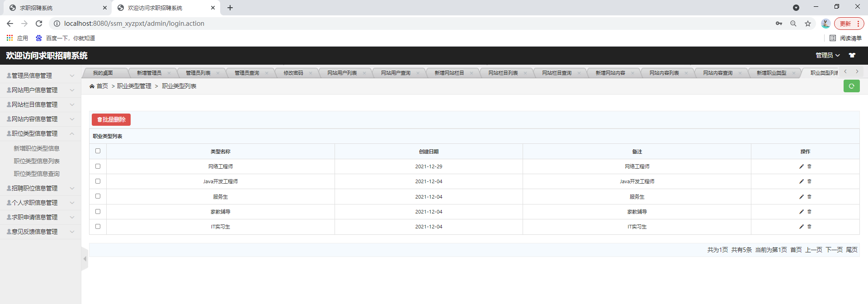
Task: Open the browser zoom magnifier icon
Action: (793, 24)
